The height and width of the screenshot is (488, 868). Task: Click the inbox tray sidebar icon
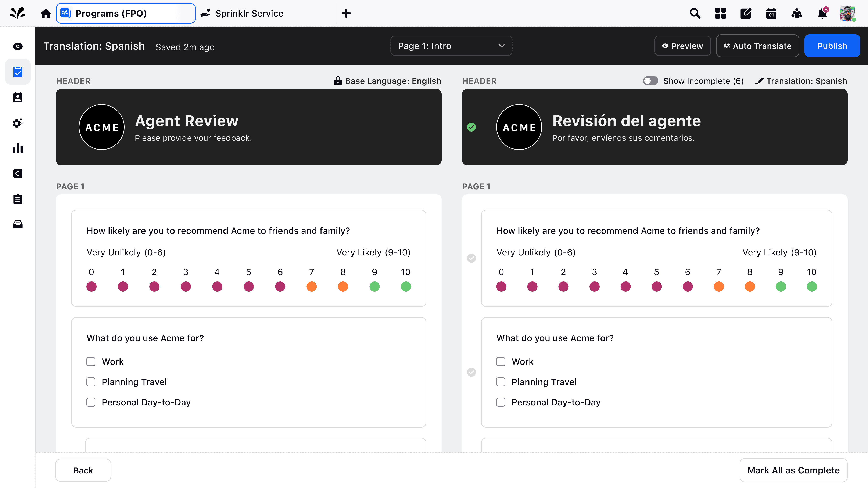point(18,225)
